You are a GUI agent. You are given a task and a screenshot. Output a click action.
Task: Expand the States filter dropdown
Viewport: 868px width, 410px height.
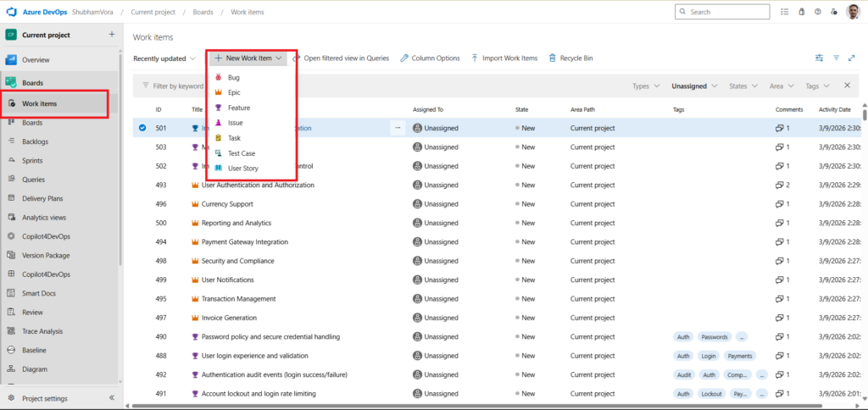[x=743, y=86]
